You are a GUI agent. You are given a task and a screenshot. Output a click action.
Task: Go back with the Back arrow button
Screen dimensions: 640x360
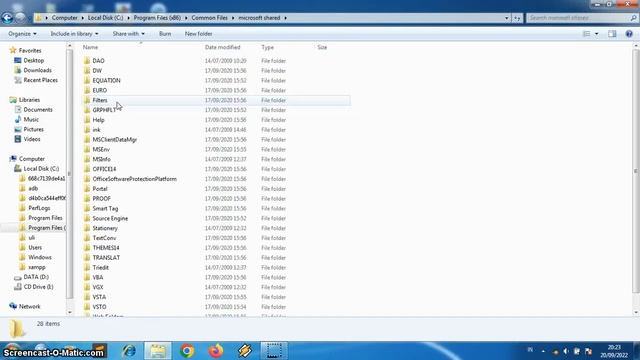7,18
